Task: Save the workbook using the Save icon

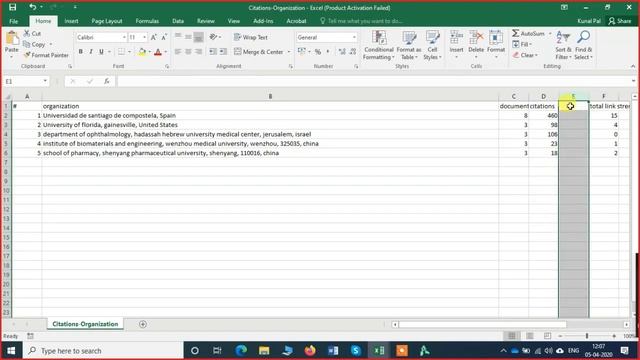Action: pos(13,7)
